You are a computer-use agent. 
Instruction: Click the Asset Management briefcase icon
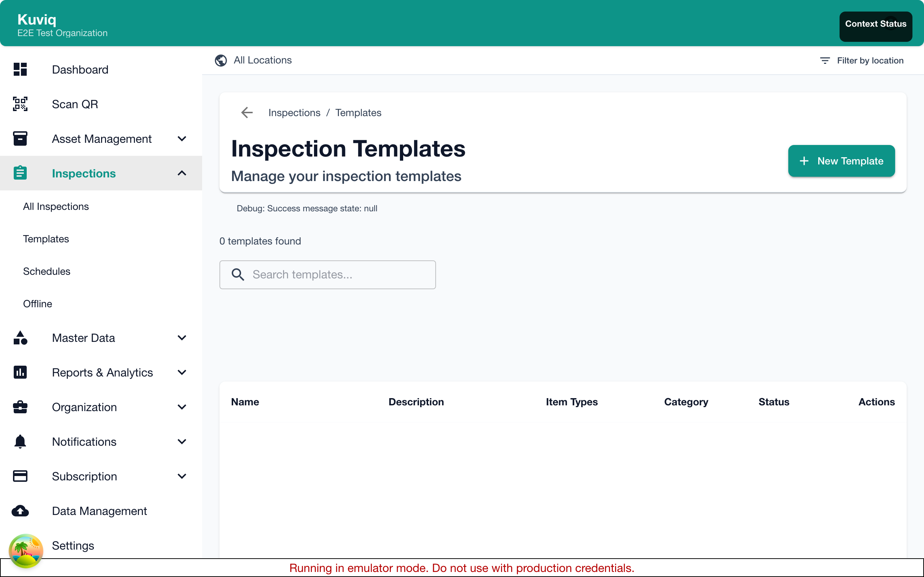coord(20,138)
